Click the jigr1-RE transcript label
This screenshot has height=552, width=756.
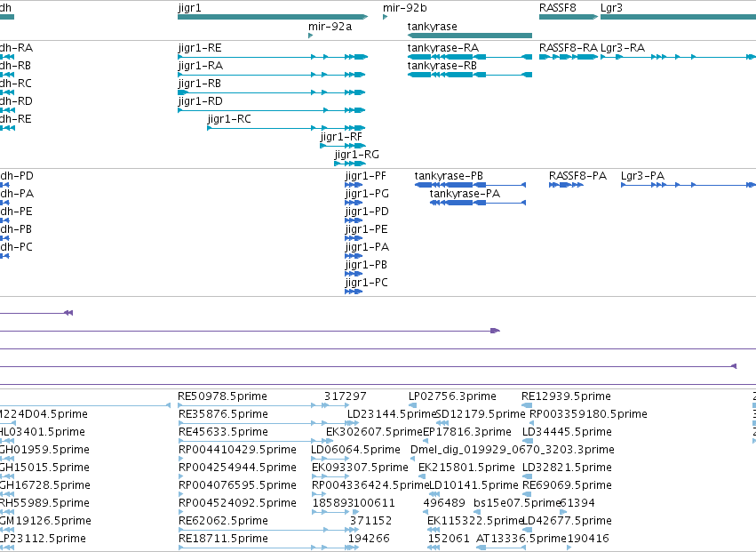point(200,48)
